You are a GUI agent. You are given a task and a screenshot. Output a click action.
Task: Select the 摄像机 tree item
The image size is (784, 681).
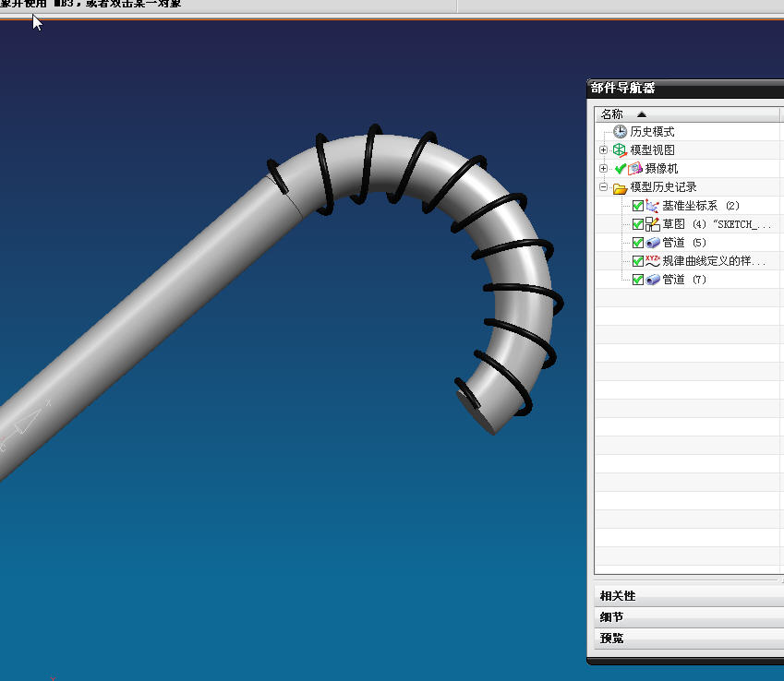(661, 168)
